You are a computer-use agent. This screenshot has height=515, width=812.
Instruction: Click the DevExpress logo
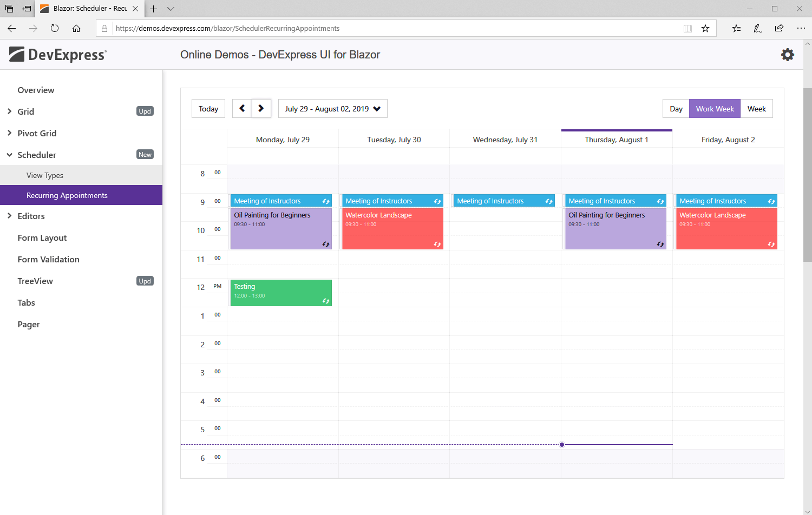point(58,55)
